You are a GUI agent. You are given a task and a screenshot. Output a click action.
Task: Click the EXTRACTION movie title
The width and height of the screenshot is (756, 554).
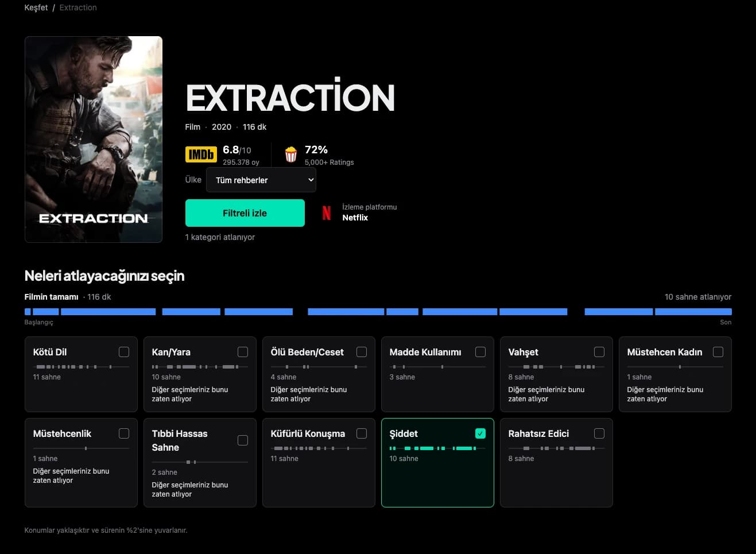[x=290, y=96]
